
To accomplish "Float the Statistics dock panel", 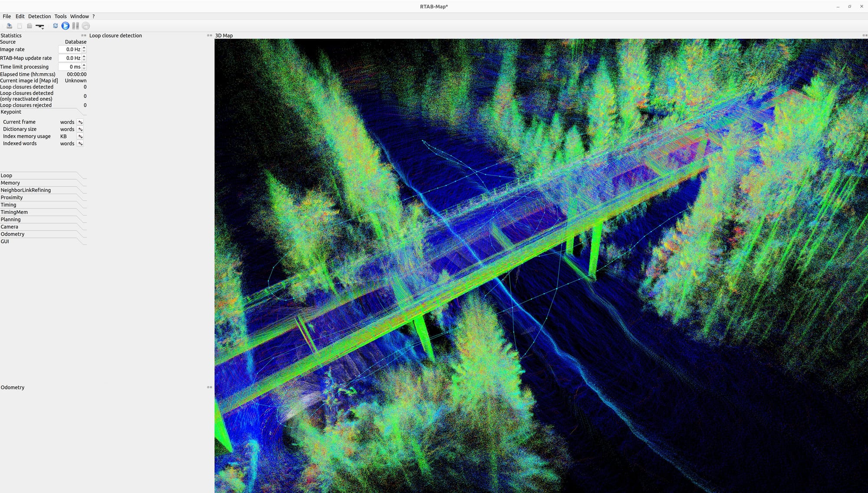I will (82, 36).
